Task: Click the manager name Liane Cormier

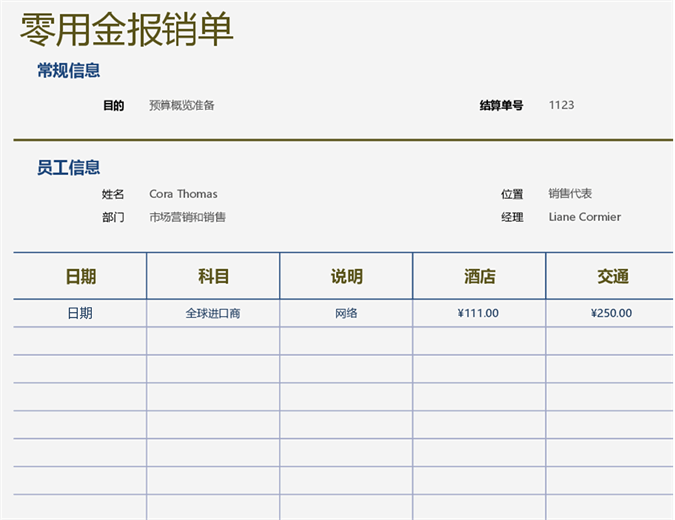Action: (584, 217)
